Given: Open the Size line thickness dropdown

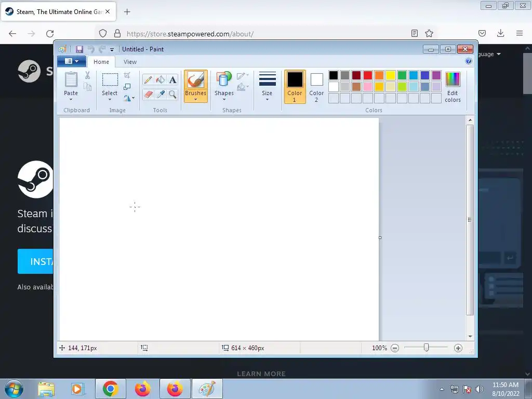Looking at the screenshot, I should [x=267, y=87].
